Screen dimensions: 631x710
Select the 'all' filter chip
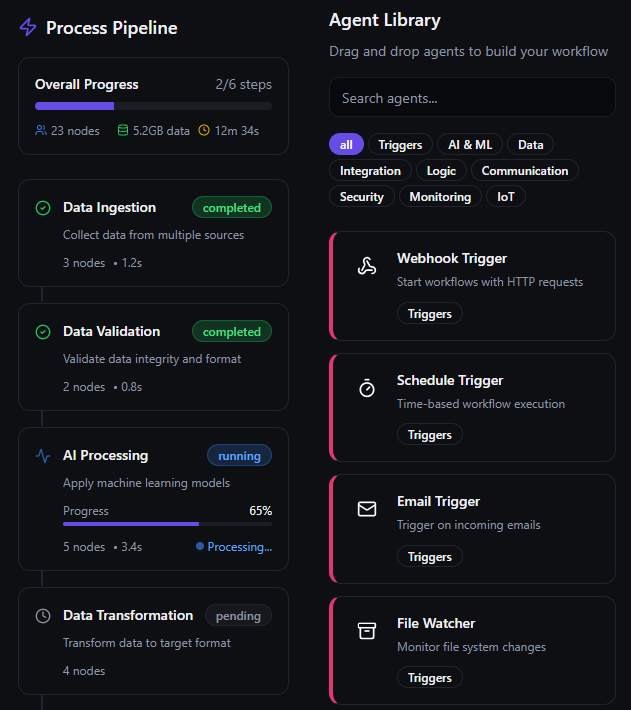(x=346, y=145)
